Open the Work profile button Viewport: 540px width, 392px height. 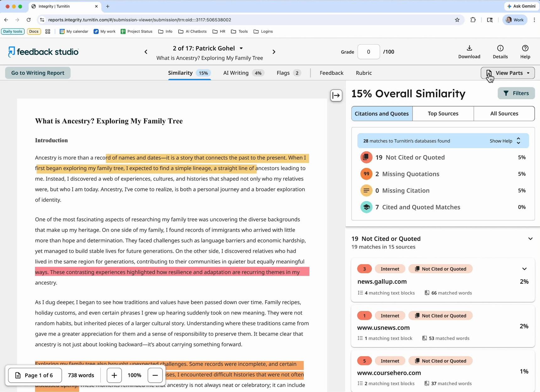tap(515, 20)
